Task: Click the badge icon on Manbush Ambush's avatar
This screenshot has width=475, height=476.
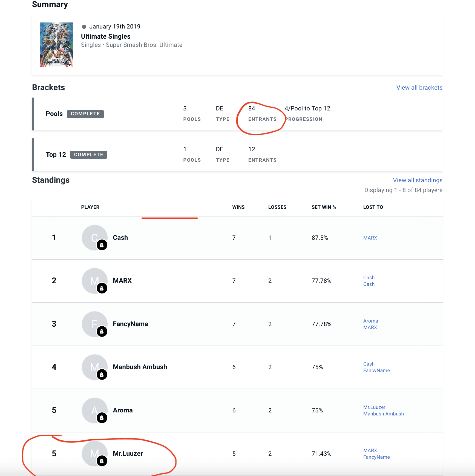Action: [102, 375]
